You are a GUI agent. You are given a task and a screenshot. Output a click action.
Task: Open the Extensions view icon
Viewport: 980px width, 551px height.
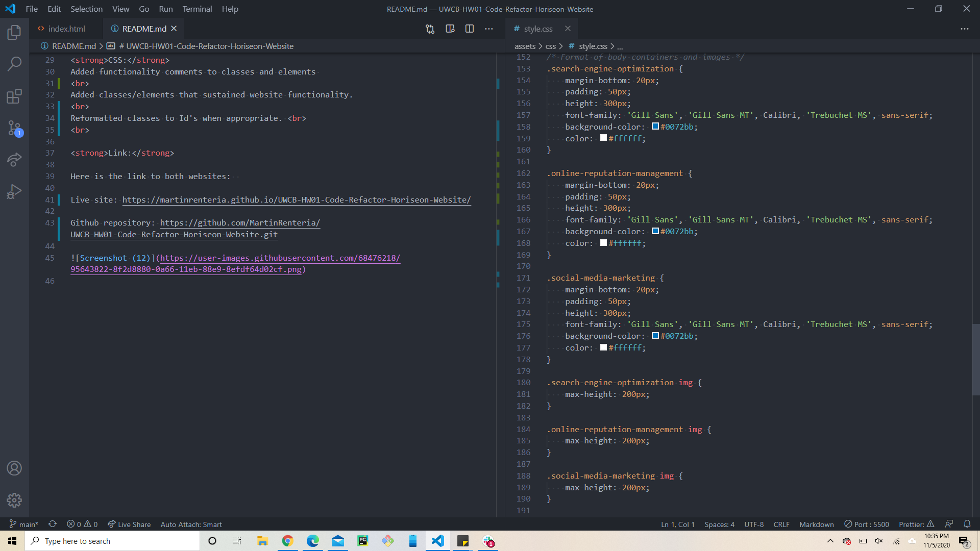tap(14, 96)
